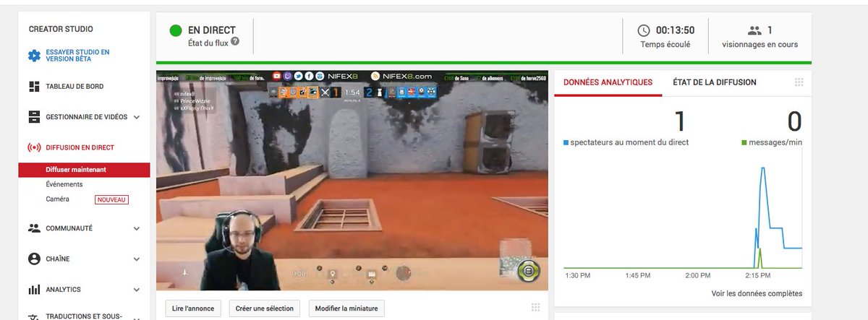The height and width of the screenshot is (320, 868).
Task: Click the live stream video preview
Action: pos(352,181)
